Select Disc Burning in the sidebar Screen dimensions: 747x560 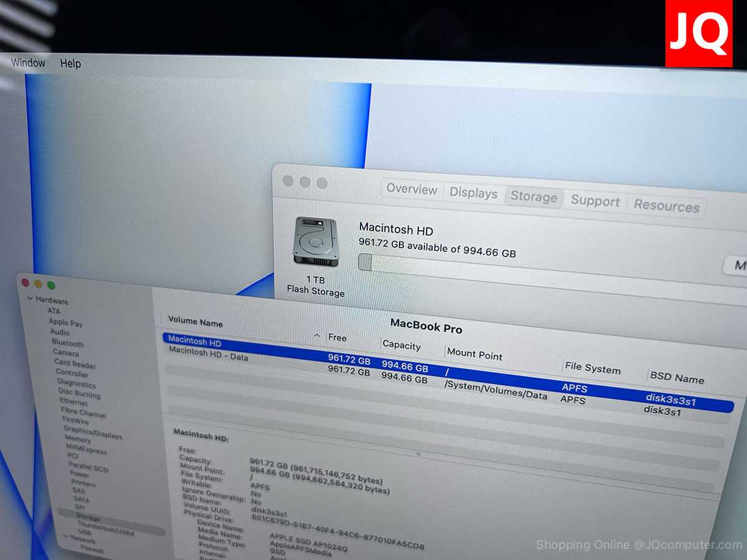(x=79, y=393)
